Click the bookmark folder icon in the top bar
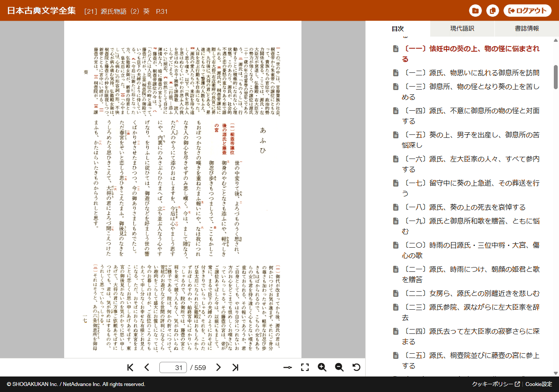Image resolution: width=559 pixels, height=392 pixels. (475, 10)
